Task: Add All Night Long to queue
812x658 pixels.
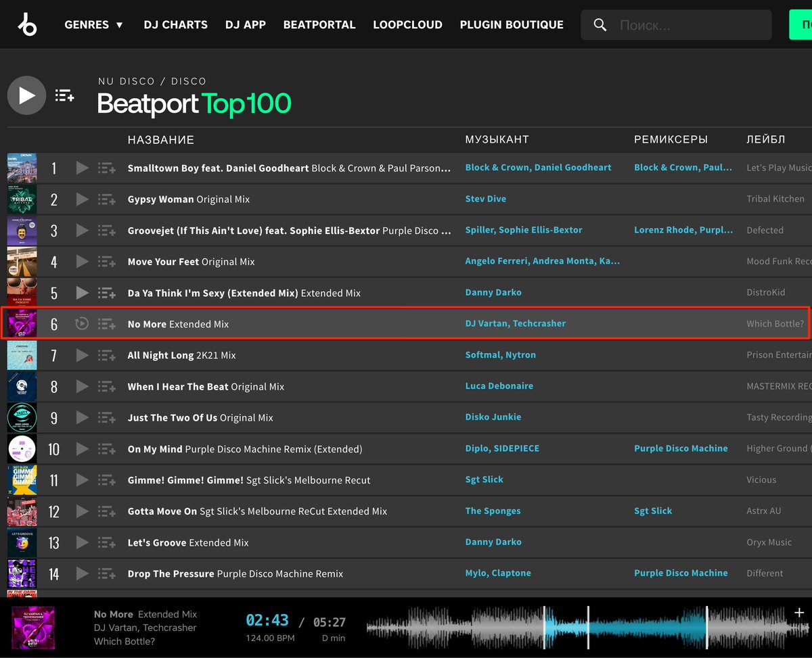Action: [106, 355]
